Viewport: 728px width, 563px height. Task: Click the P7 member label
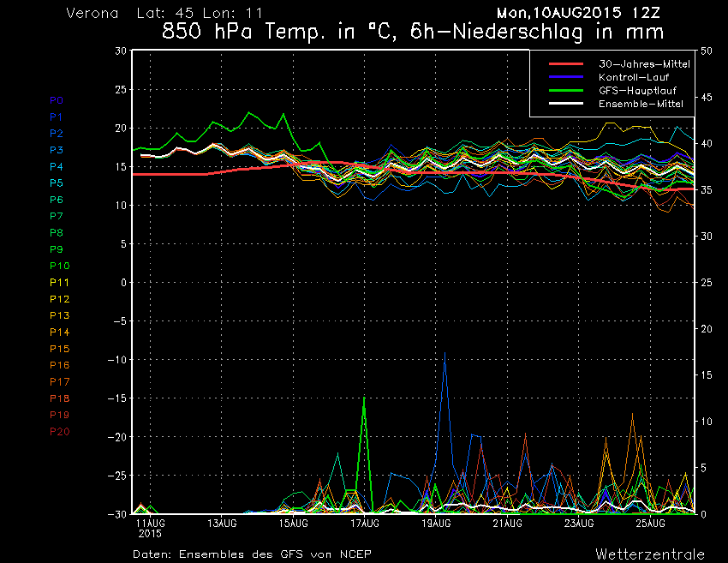57,216
